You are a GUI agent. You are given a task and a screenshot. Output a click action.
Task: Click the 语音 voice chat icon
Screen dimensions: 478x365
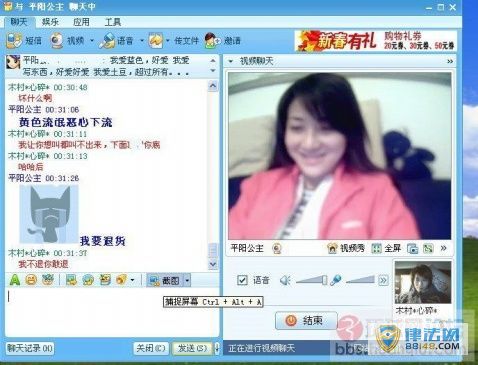click(x=107, y=40)
